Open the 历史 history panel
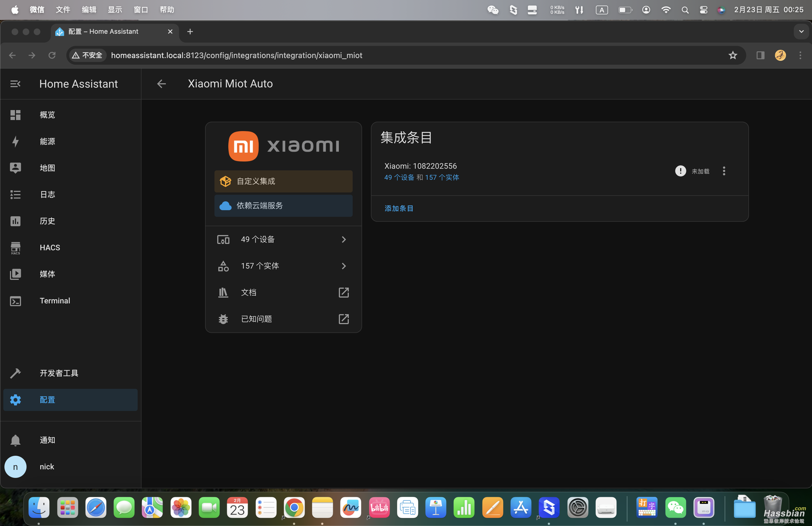The height and width of the screenshot is (526, 812). 70,221
